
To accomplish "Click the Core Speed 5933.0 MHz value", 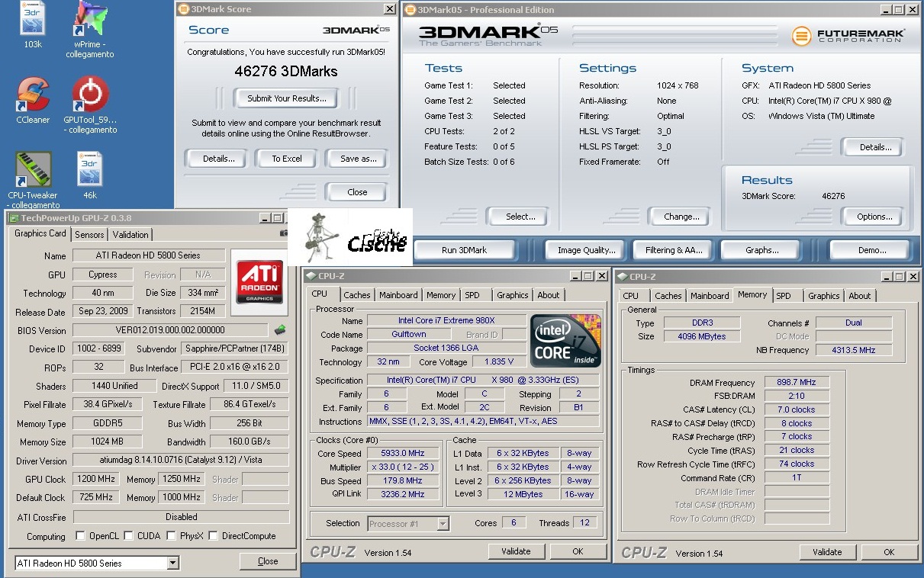I will pyautogui.click(x=404, y=454).
